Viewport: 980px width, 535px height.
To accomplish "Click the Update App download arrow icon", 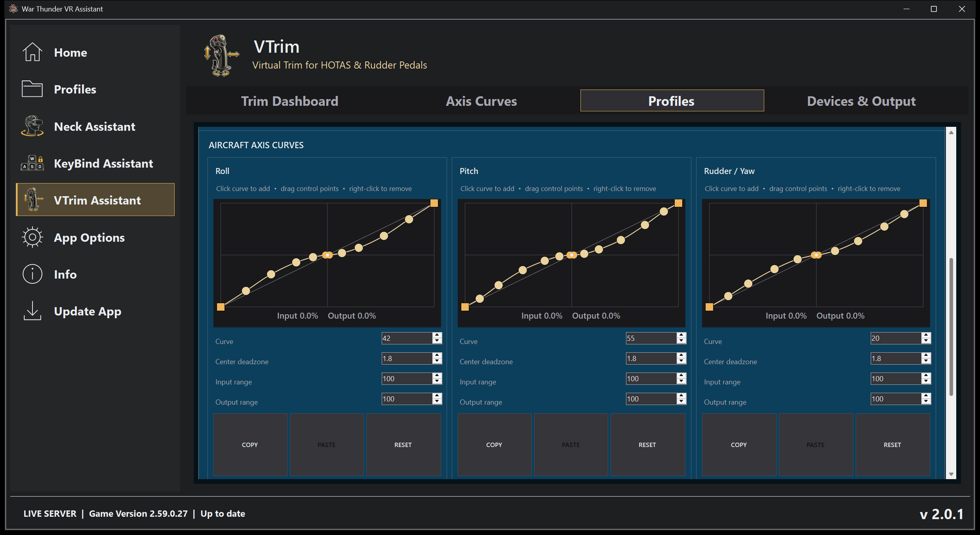I will pyautogui.click(x=32, y=311).
